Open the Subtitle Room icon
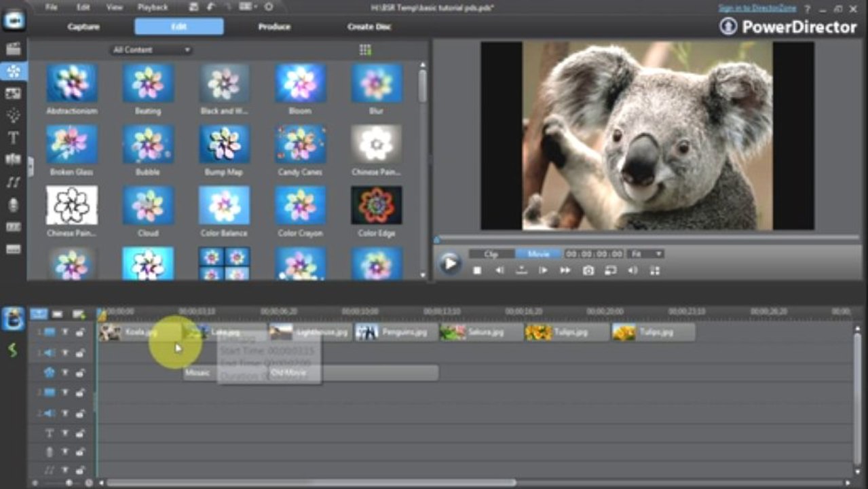The width and height of the screenshot is (868, 489). click(x=13, y=249)
